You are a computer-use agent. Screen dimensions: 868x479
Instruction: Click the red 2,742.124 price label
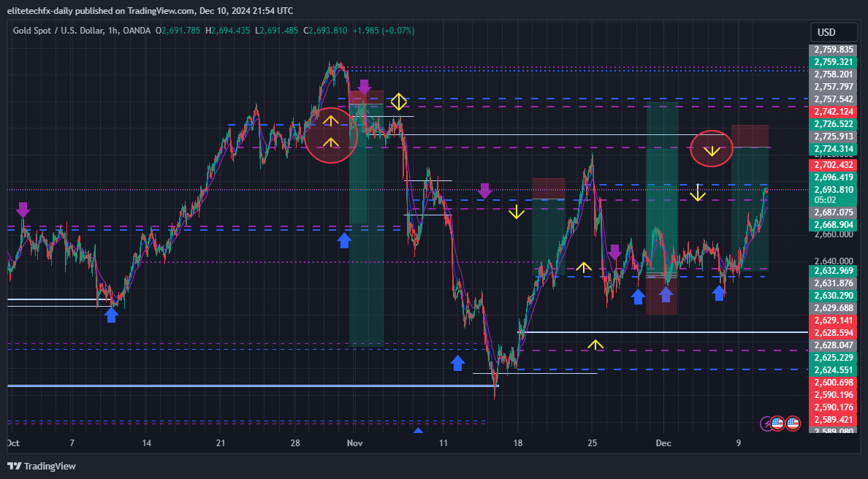[833, 112]
